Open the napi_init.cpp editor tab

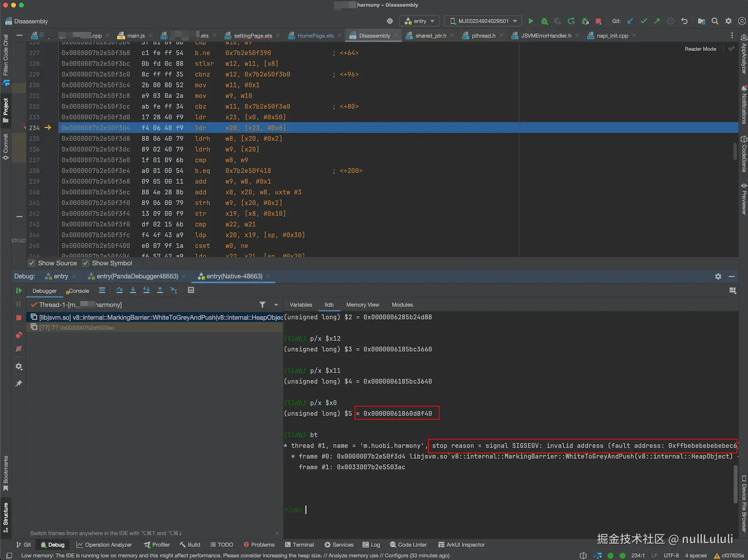[612, 36]
